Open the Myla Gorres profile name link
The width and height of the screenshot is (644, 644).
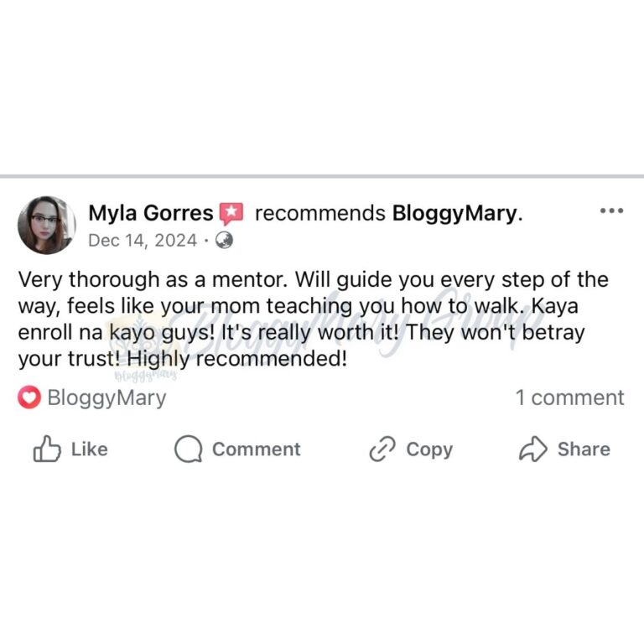coord(150,214)
